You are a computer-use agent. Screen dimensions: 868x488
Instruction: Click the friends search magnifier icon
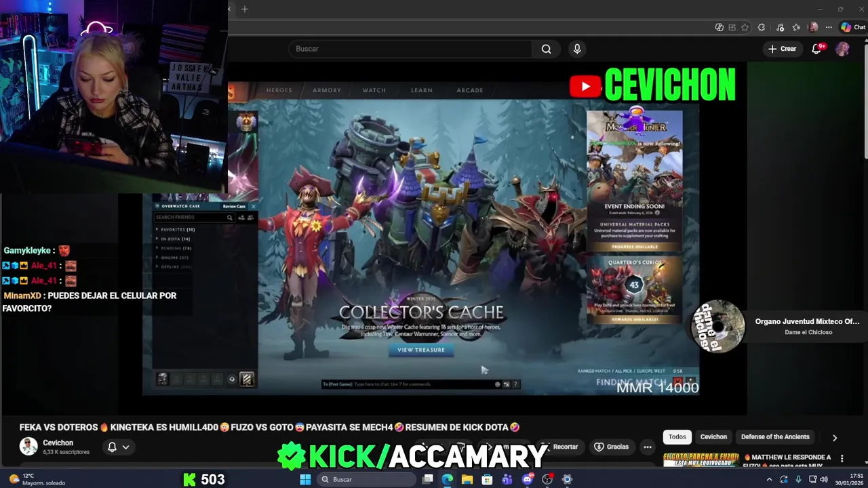230,218
